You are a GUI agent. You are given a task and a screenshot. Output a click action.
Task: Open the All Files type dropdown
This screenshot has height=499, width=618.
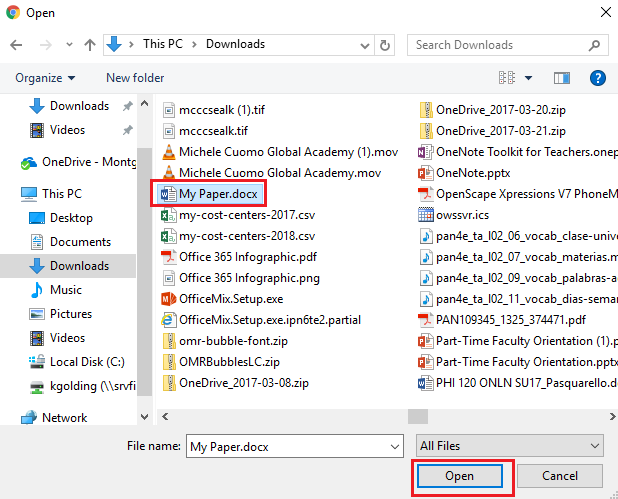pyautogui.click(x=509, y=446)
